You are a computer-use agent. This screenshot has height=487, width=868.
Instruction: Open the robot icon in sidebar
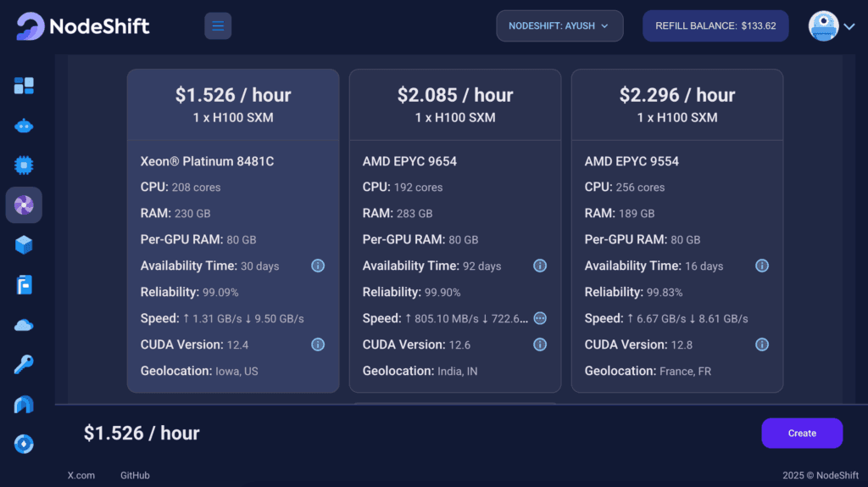click(x=24, y=126)
